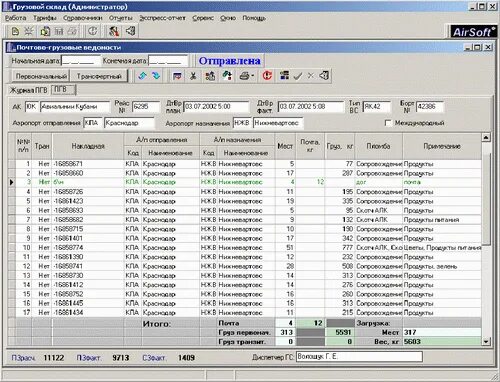Open the Отчеты menu
The image size is (500, 382).
tap(121, 18)
